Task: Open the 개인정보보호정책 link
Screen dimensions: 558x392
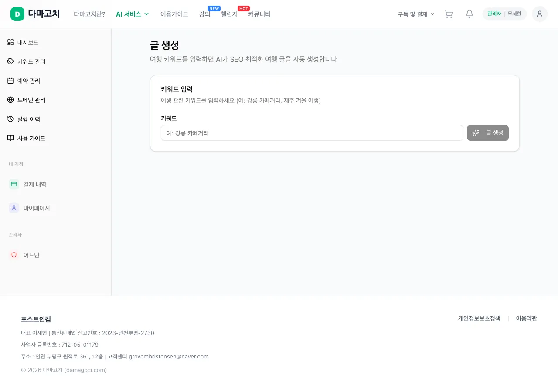Action: (479, 318)
